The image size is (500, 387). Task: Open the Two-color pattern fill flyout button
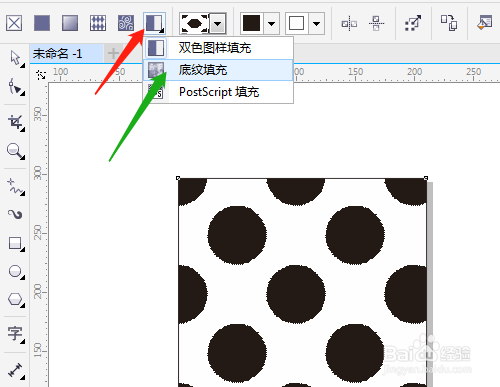click(154, 23)
